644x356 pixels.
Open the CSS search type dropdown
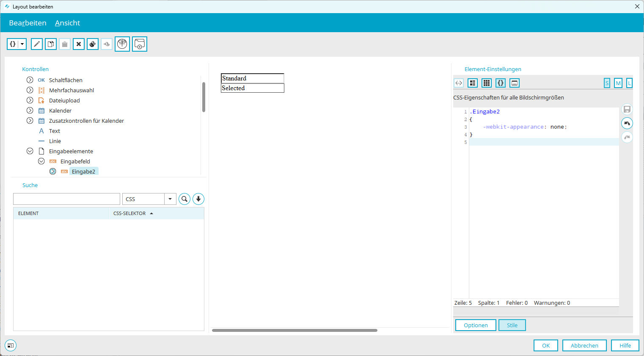click(170, 199)
